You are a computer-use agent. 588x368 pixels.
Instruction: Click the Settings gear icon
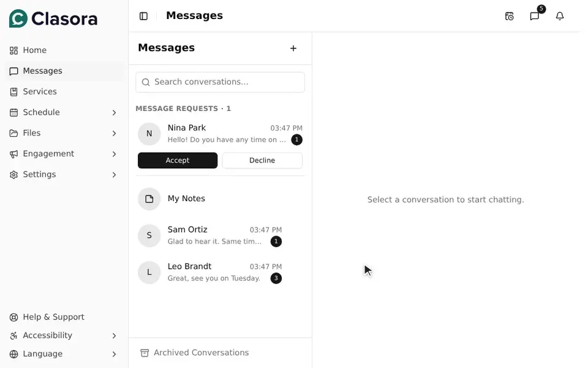(14, 175)
